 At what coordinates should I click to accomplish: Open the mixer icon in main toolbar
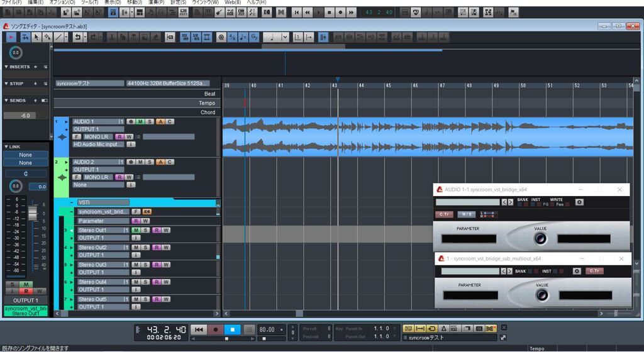125,13
